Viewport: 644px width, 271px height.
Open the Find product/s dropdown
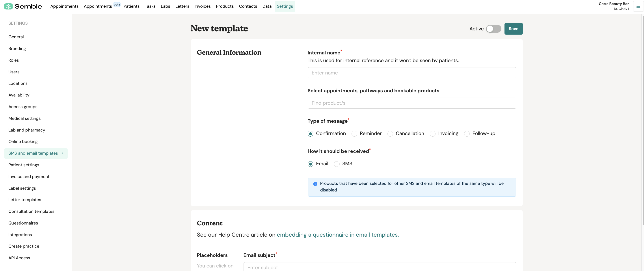(x=412, y=103)
